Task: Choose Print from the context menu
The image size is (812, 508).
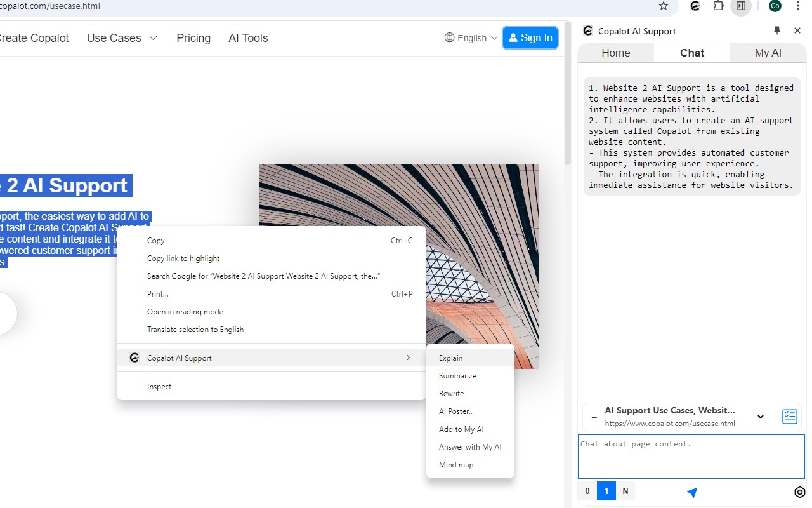Action: [x=272, y=294]
